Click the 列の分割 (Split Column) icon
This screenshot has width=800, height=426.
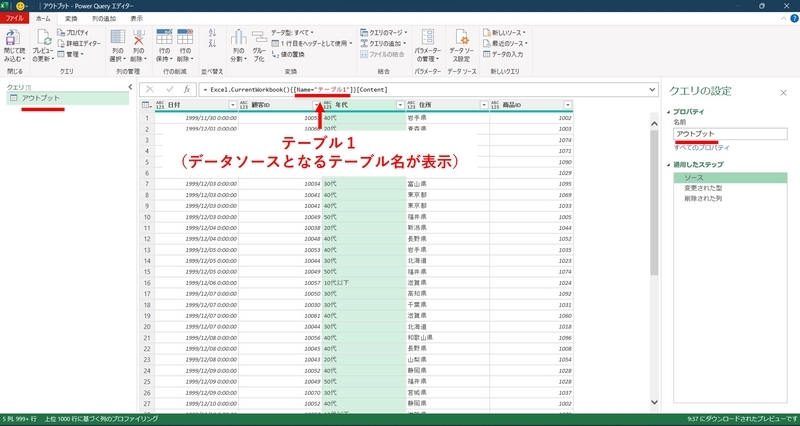pyautogui.click(x=238, y=37)
